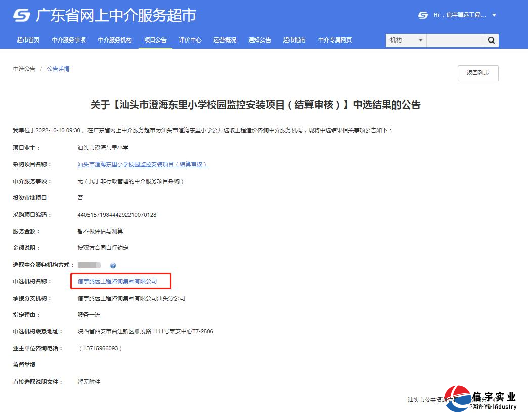Click 中选公告 in the breadcrumb
The image size is (528, 420).
click(23, 69)
